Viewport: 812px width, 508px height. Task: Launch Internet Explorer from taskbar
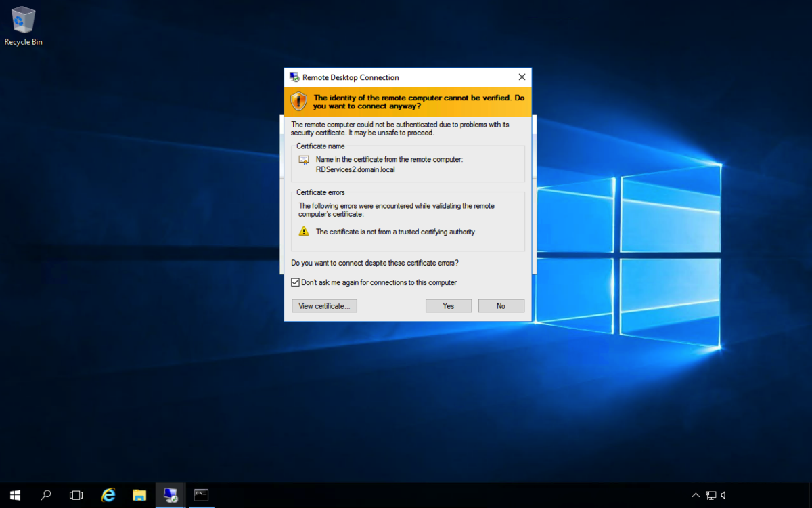click(108, 495)
